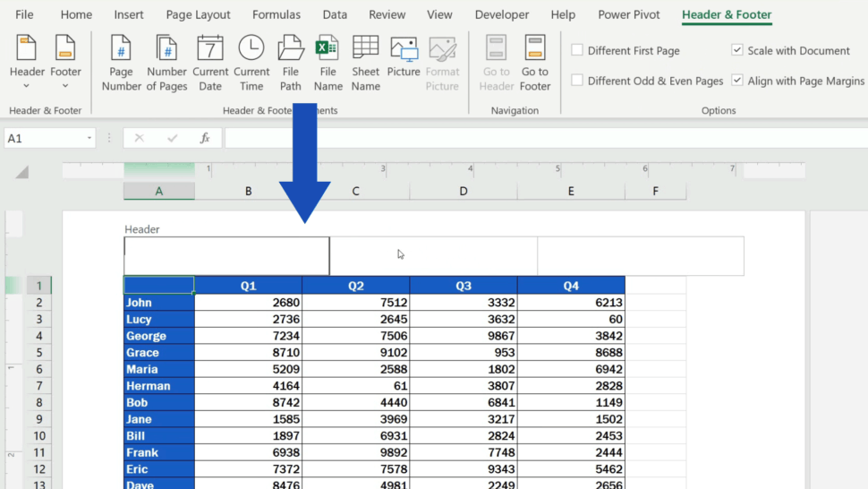Select column B header
This screenshot has width=868, height=489.
[x=248, y=191]
